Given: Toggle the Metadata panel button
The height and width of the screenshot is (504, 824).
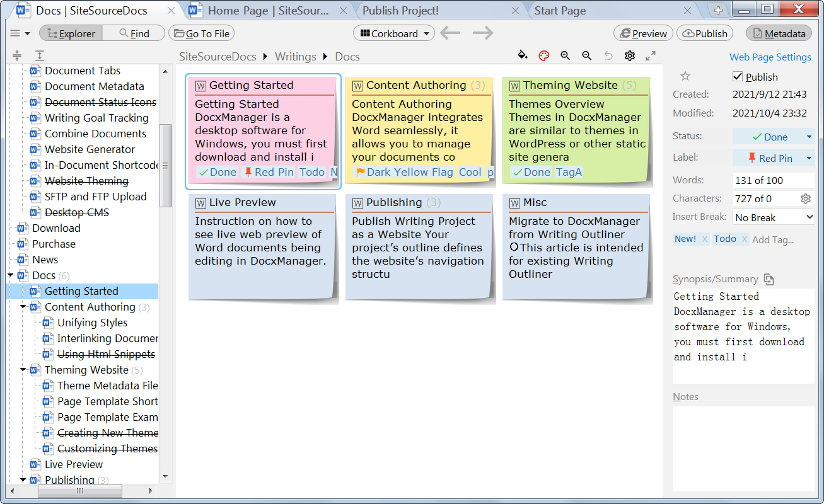Looking at the screenshot, I should click(779, 33).
